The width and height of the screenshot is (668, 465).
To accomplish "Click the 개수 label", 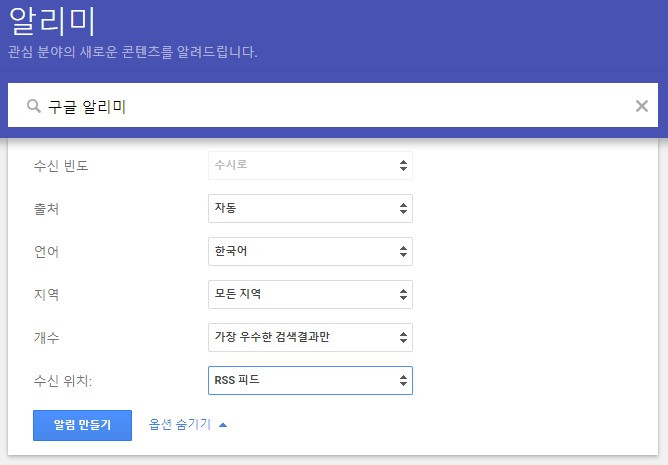I will (x=46, y=338).
